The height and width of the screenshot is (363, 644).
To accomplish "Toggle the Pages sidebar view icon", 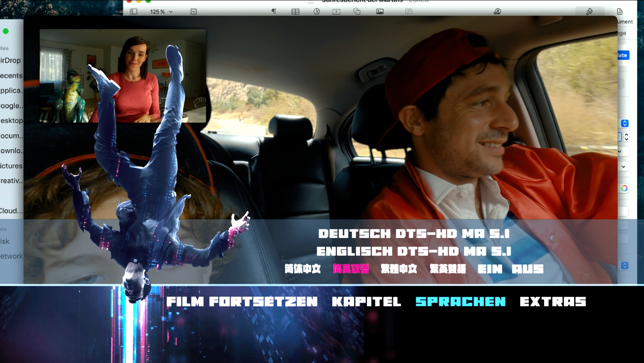I will [x=134, y=11].
